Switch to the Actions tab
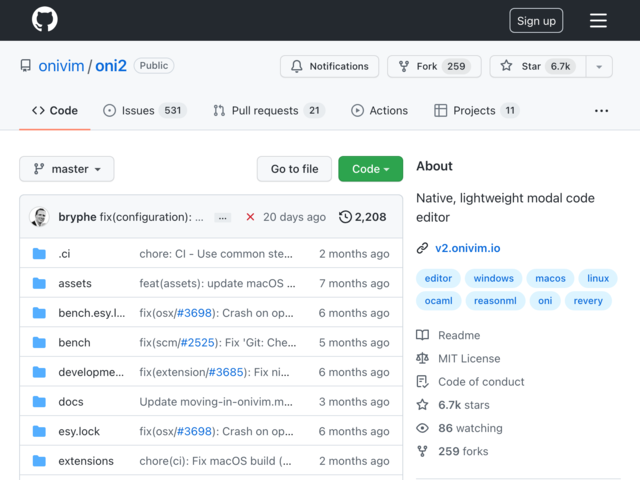The width and height of the screenshot is (640, 480). [x=379, y=111]
